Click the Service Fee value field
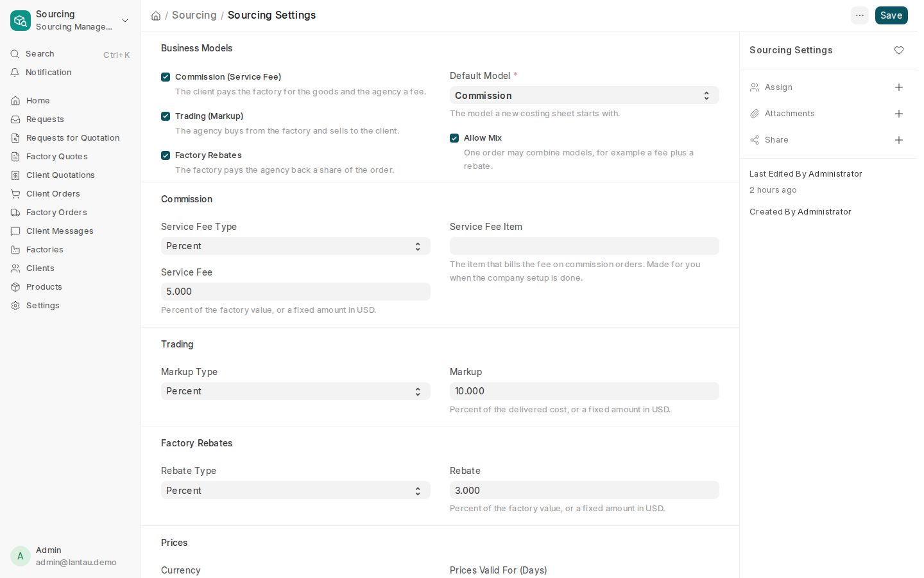Screen dimensions: 924x578 tap(296, 292)
